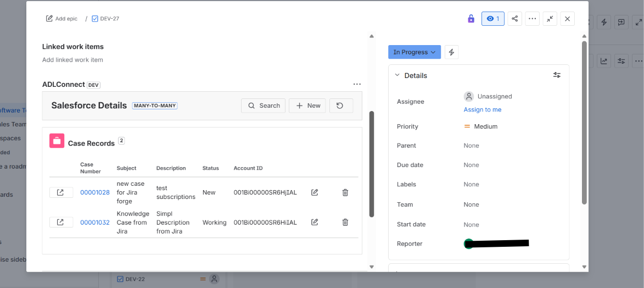This screenshot has height=288, width=644.
Task: Click the background view settings sliders icon
Action: pos(621,61)
